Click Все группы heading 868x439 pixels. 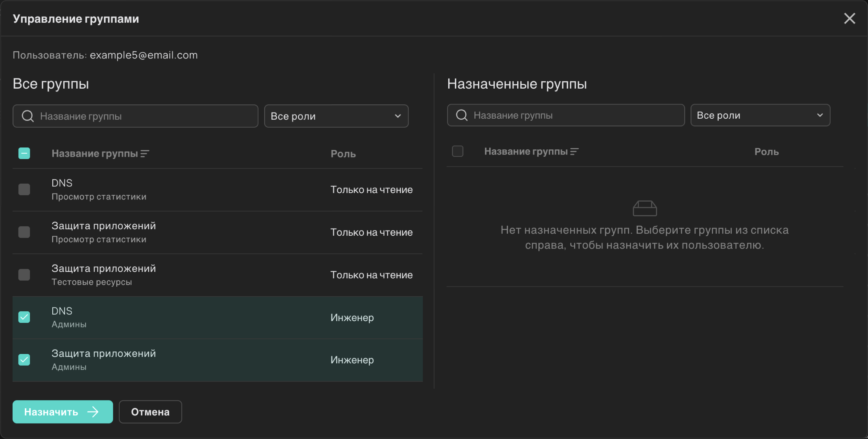click(51, 84)
